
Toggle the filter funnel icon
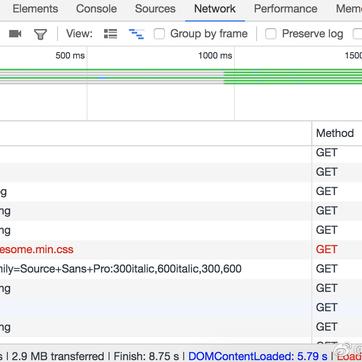coord(40,34)
